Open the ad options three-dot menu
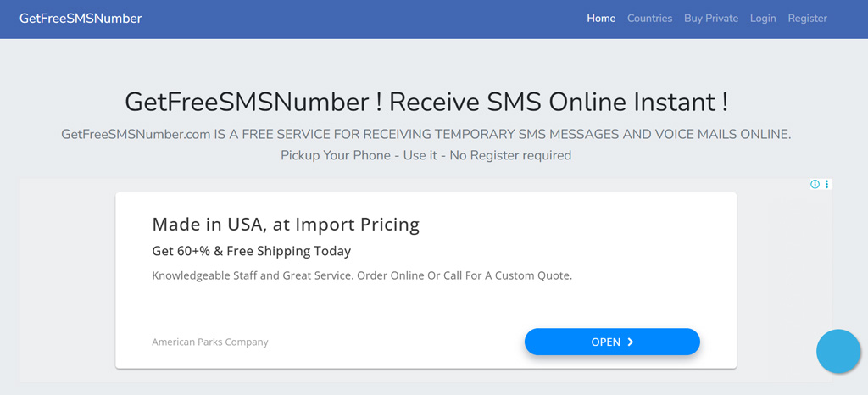The width and height of the screenshot is (868, 395). click(x=826, y=184)
